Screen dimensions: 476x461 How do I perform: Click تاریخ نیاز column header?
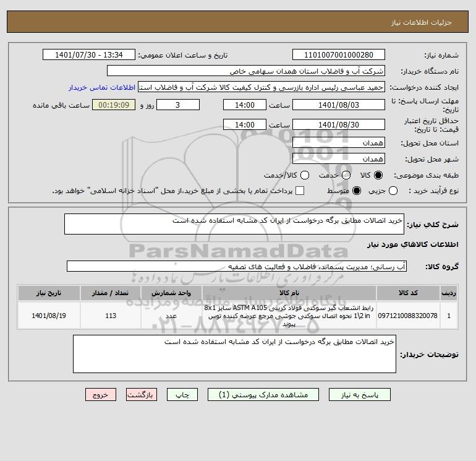49,293
